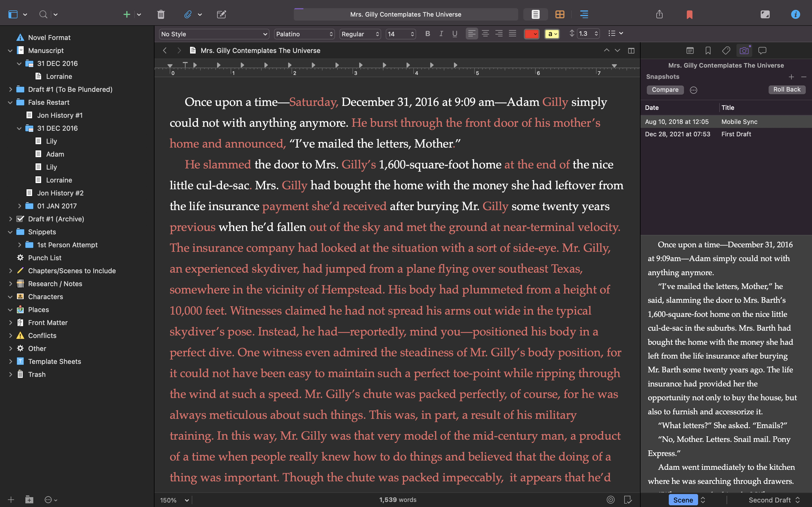The width and height of the screenshot is (812, 507).
Task: Open the Palatino font dropdown
Action: [x=304, y=34]
